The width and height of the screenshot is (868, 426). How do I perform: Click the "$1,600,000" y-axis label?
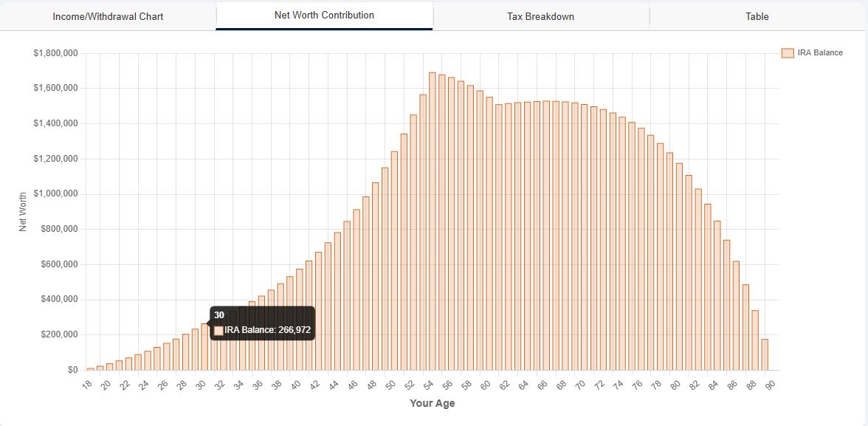coord(55,89)
